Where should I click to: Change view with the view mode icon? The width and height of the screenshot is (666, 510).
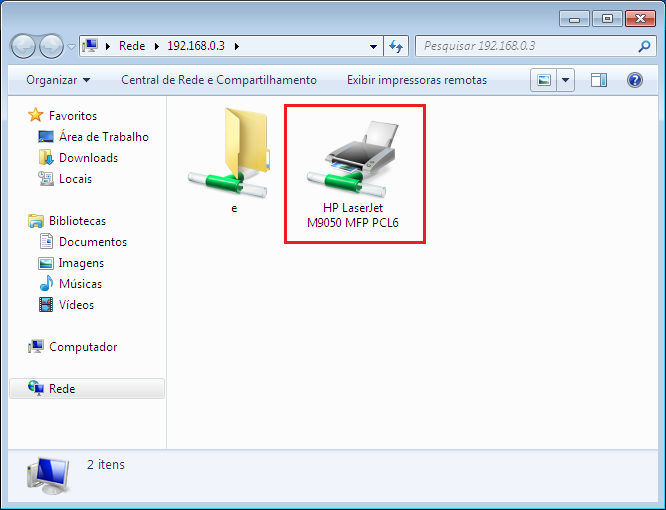pos(543,80)
